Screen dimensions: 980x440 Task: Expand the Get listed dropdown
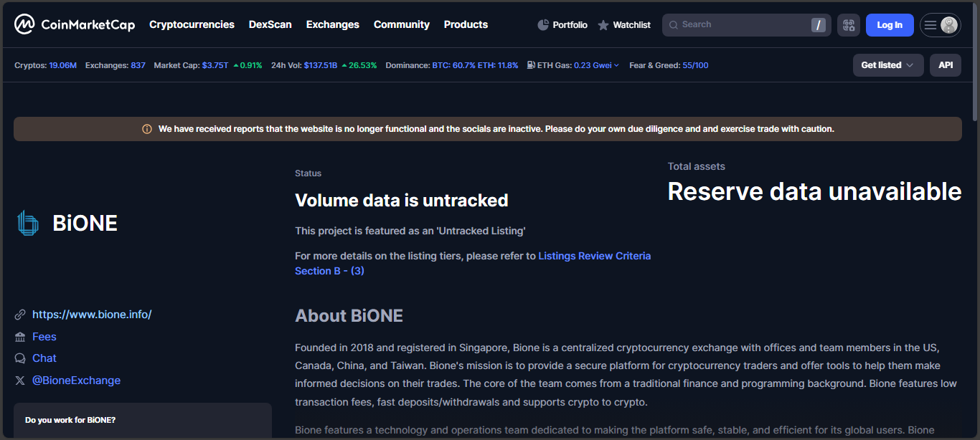pyautogui.click(x=888, y=65)
